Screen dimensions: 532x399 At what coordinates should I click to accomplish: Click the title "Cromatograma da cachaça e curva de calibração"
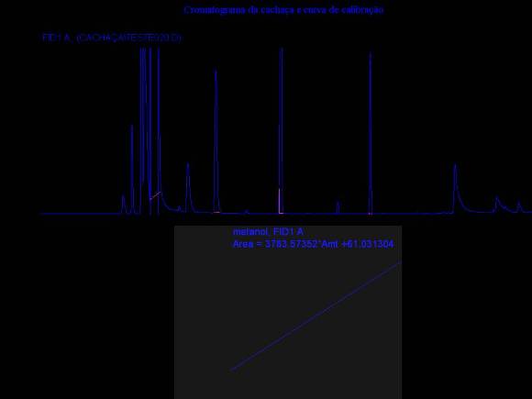[x=283, y=10]
